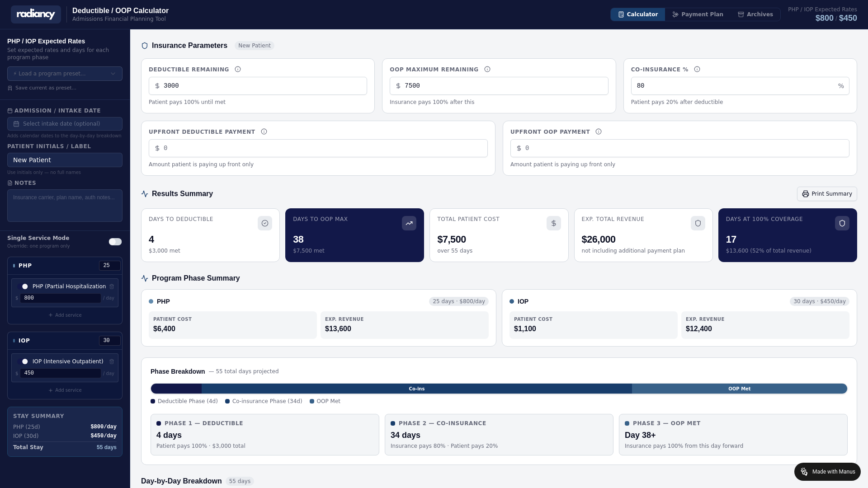Open the intake date picker field
Image resolution: width=868 pixels, height=488 pixels.
[x=65, y=124]
